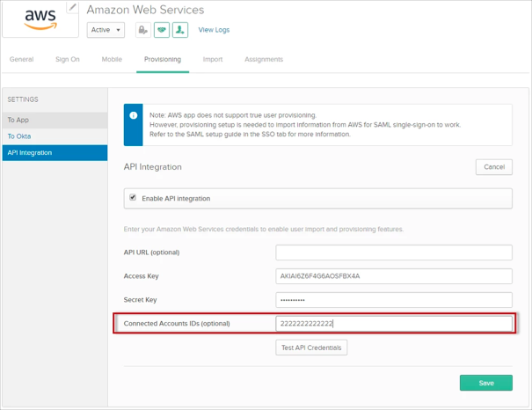Select To App in settings sidebar
532x410 pixels.
coord(53,119)
